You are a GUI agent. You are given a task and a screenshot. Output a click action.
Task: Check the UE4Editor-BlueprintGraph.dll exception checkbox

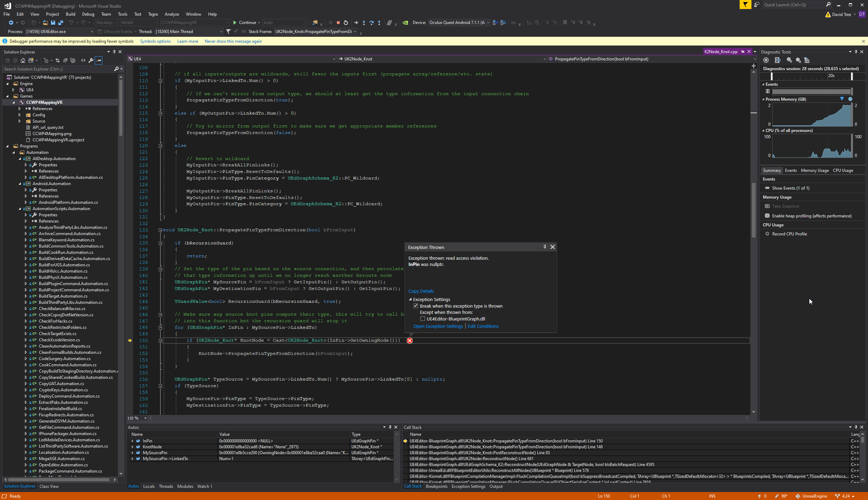point(423,319)
